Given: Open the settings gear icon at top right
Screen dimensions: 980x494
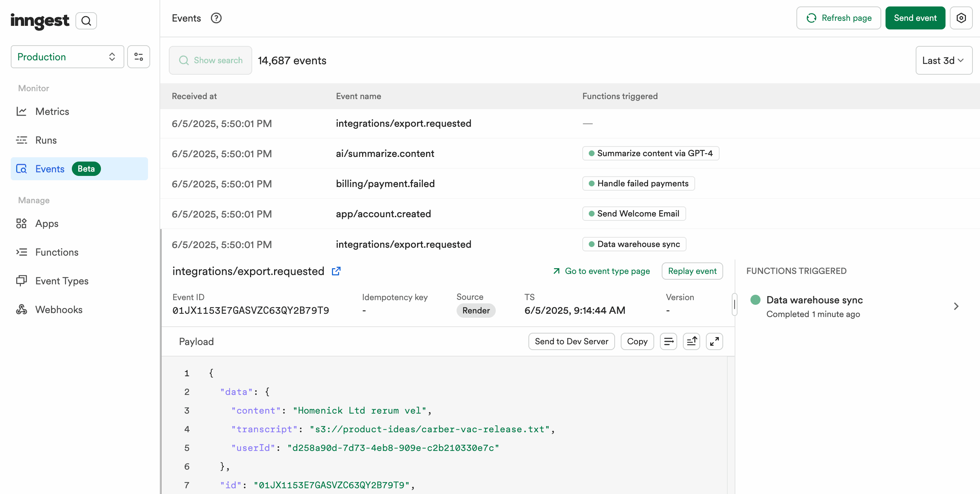Looking at the screenshot, I should pyautogui.click(x=961, y=18).
